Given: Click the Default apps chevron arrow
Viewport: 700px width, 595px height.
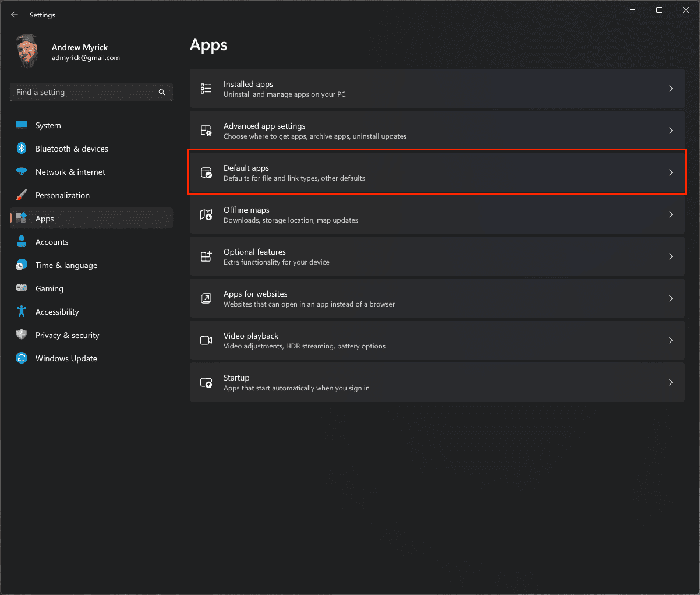Looking at the screenshot, I should point(671,172).
